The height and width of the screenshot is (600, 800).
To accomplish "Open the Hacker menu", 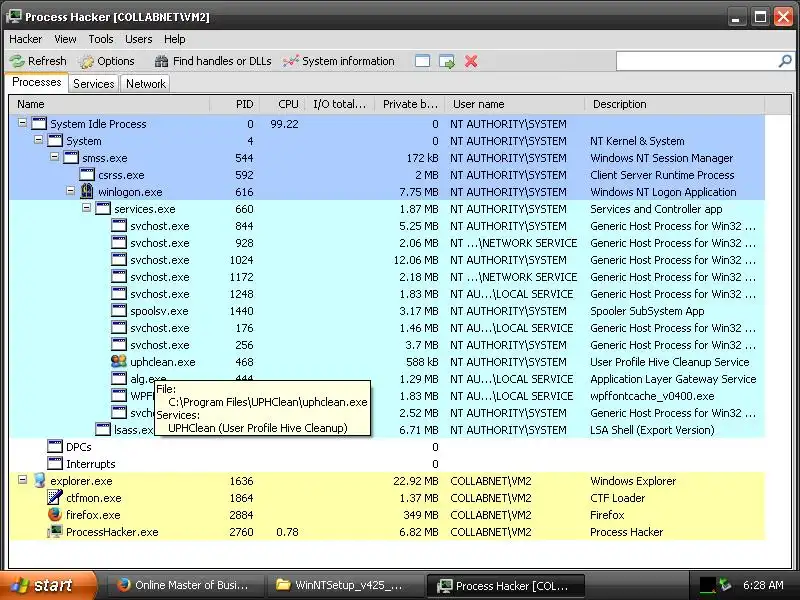I will click(x=26, y=39).
